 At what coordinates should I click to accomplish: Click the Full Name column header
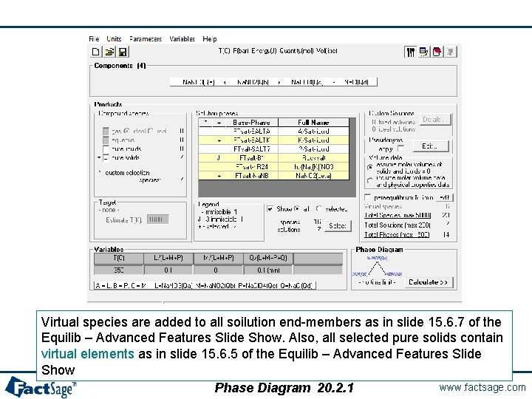313,123
